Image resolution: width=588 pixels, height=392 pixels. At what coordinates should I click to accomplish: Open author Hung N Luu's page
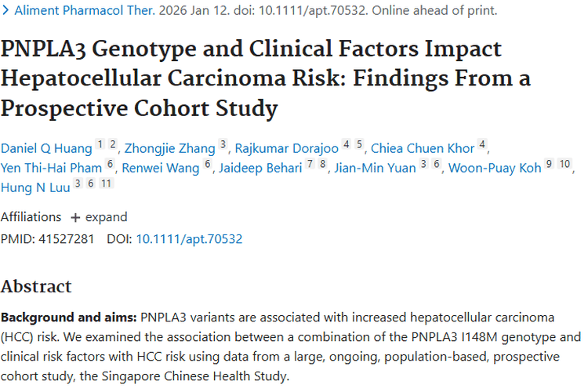pos(34,187)
